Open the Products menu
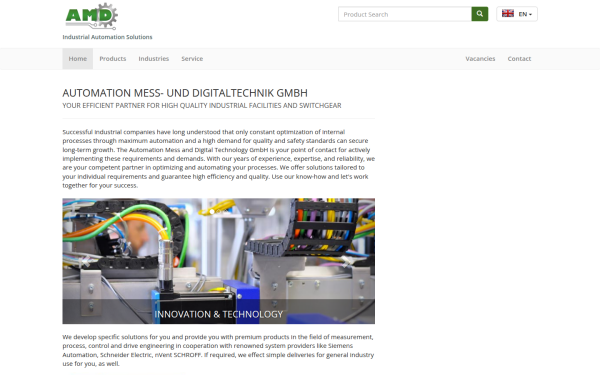The image size is (600, 375). (112, 59)
